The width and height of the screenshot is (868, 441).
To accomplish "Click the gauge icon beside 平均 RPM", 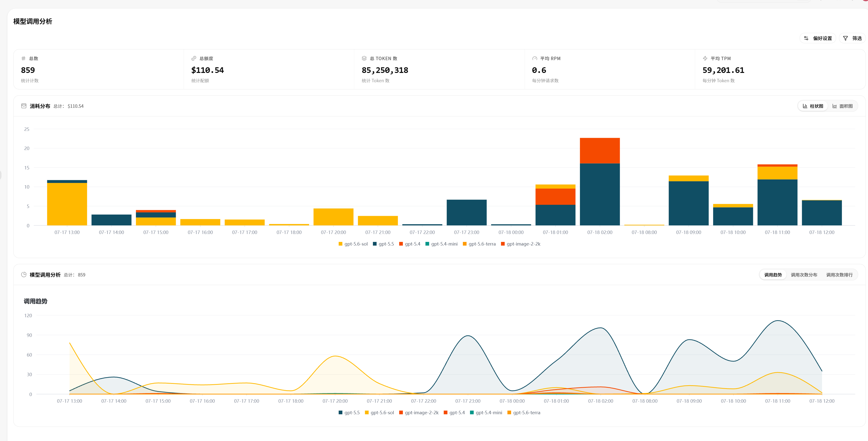I will [x=534, y=59].
